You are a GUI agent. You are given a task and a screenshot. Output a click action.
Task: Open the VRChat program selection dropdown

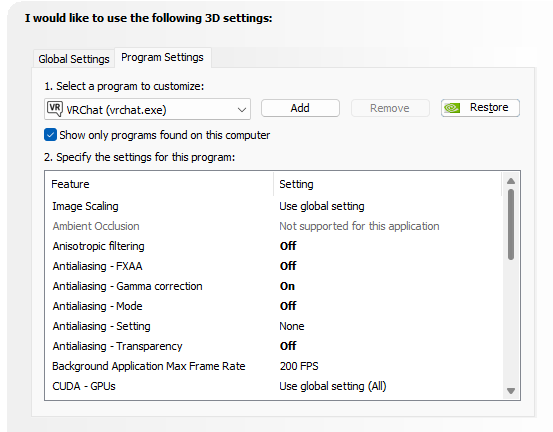147,109
